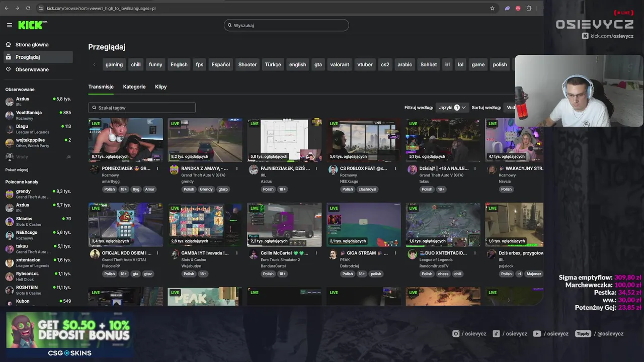This screenshot has width=644, height=362.
Task: Select the vtuber tag
Action: pyautogui.click(x=365, y=64)
